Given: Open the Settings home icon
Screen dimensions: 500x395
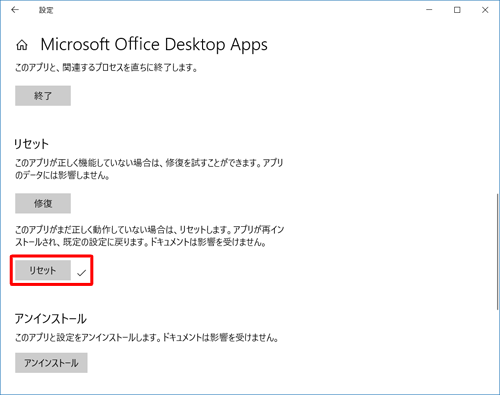Looking at the screenshot, I should [x=22, y=45].
